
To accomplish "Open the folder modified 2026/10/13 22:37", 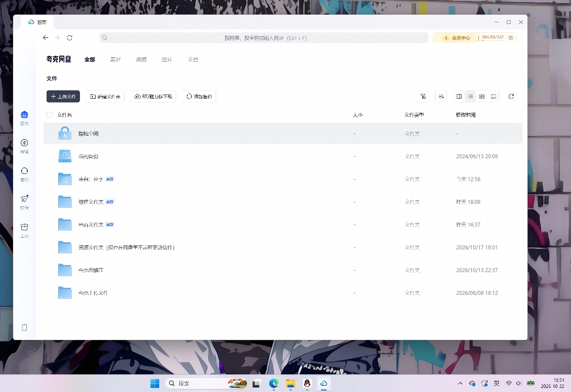I will point(283,270).
